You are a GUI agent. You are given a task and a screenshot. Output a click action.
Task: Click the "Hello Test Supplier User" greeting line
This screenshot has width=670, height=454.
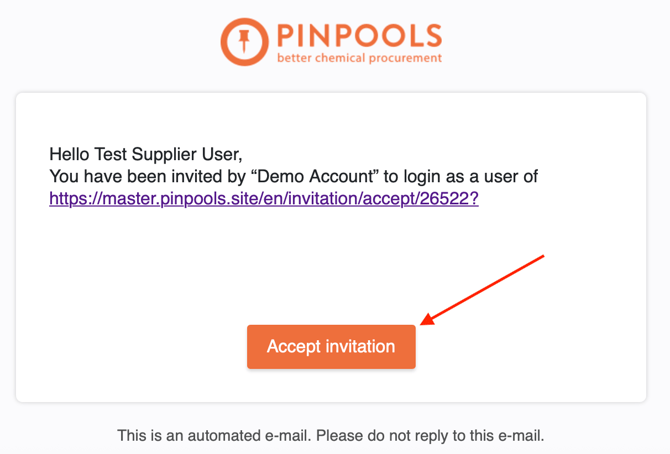(145, 154)
